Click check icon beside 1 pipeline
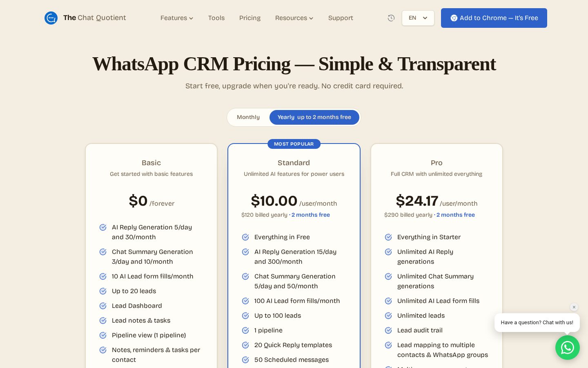Viewport: 588px width, 368px height. coord(245,330)
